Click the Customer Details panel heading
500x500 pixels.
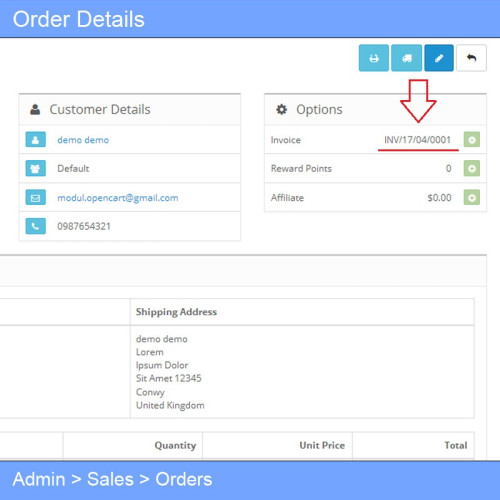[x=100, y=109]
